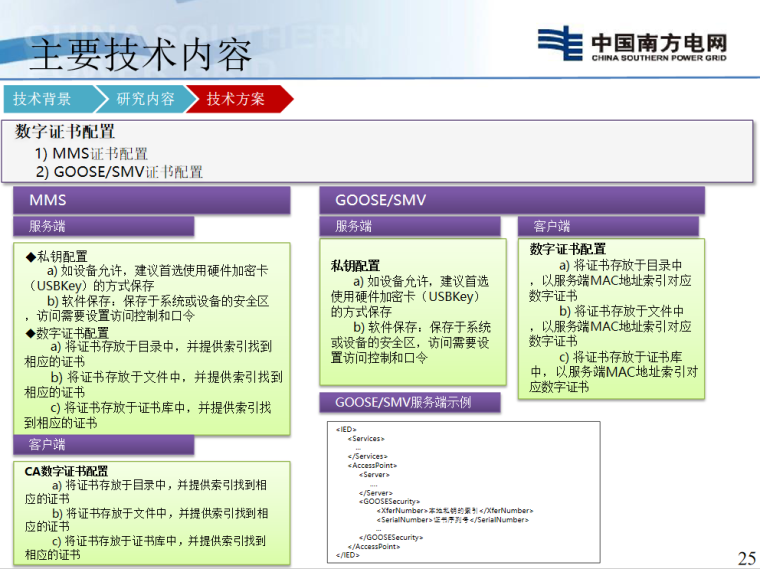Select the 技术背景 chevron tab

pyautogui.click(x=46, y=99)
